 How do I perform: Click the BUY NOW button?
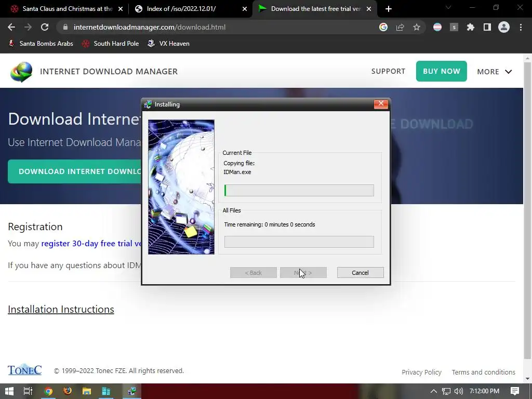(x=442, y=71)
